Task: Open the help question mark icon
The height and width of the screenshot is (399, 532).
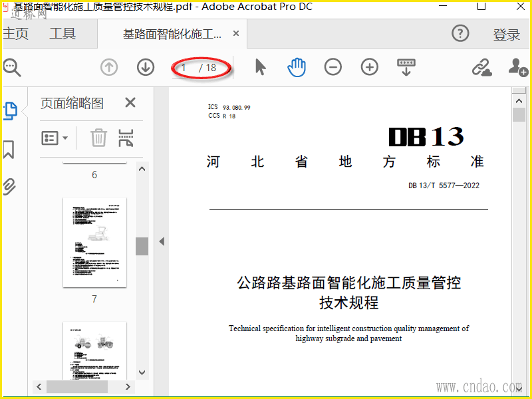Action: 460,33
